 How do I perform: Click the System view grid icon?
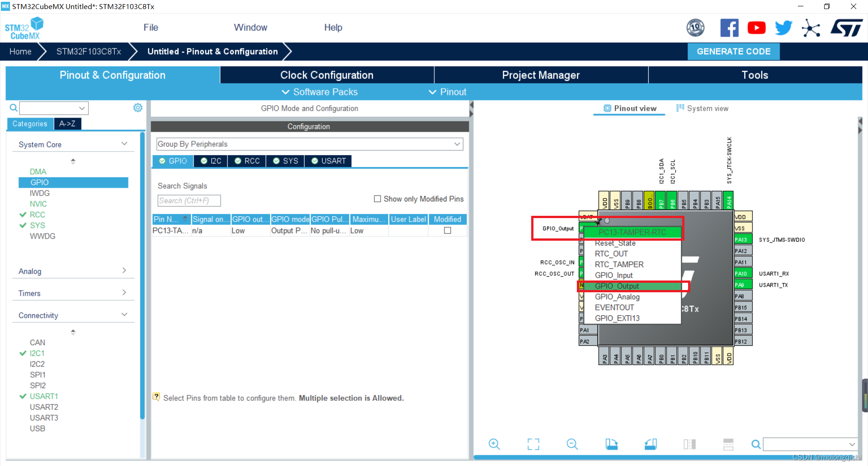click(x=680, y=108)
